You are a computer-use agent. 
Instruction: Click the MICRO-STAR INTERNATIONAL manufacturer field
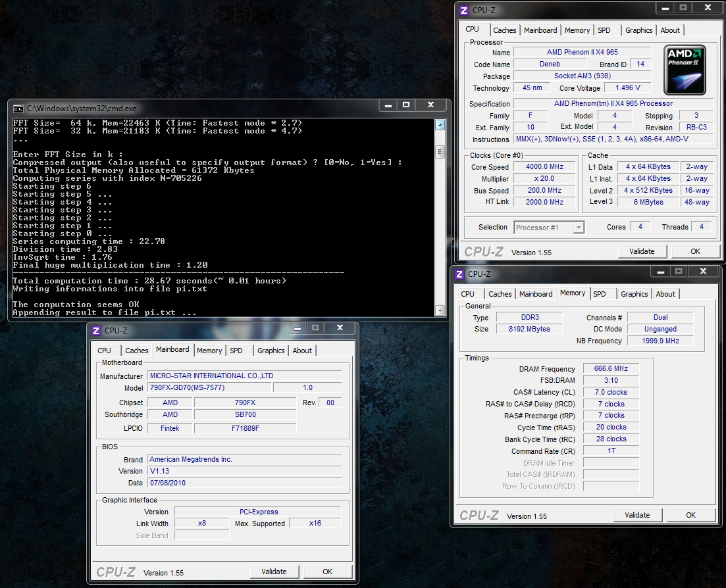(x=244, y=376)
